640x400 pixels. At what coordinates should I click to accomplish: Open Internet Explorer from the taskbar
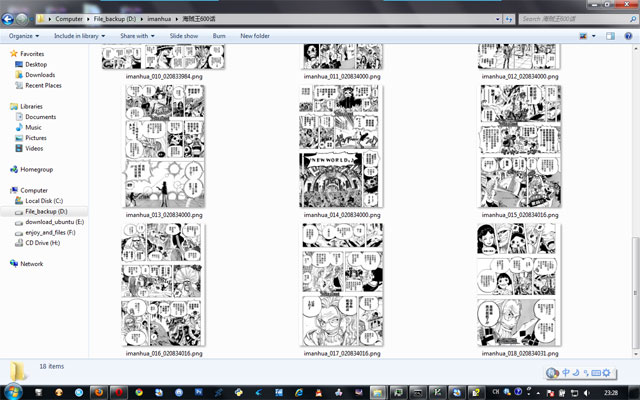coord(299,392)
